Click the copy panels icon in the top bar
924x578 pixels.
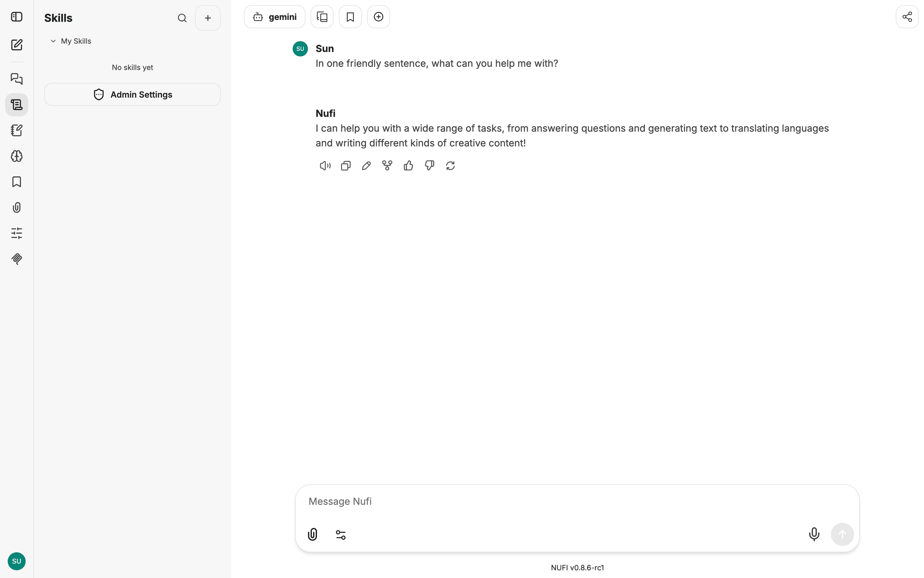[x=322, y=17]
